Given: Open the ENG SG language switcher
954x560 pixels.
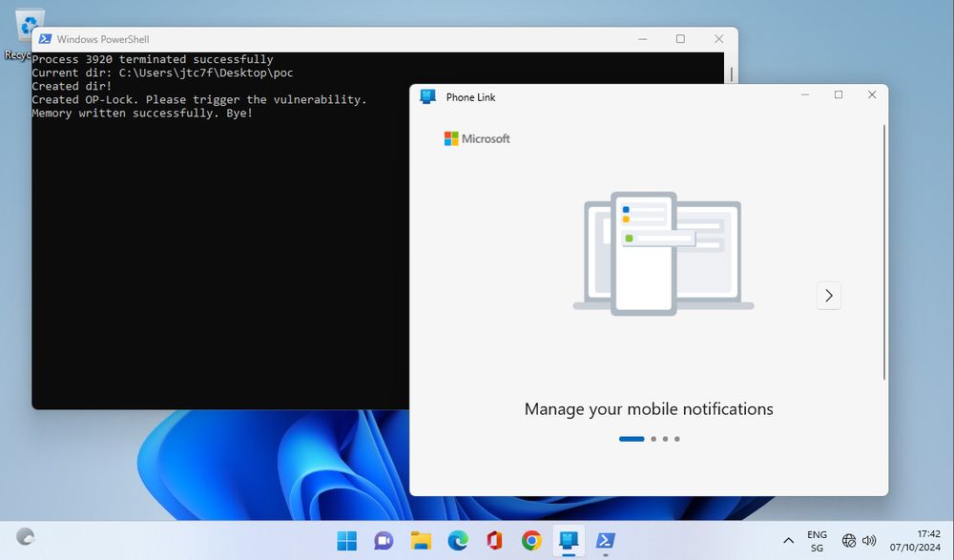Looking at the screenshot, I should 817,541.
